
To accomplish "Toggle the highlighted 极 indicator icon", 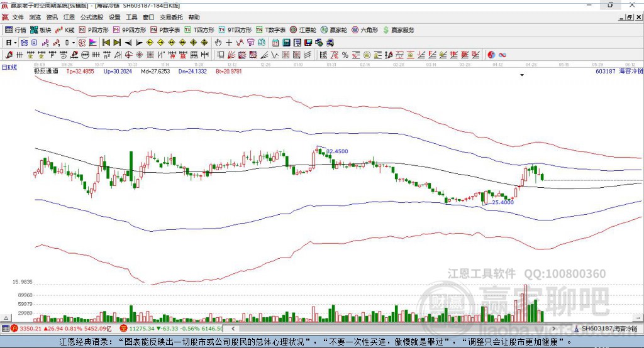I will [82, 43].
